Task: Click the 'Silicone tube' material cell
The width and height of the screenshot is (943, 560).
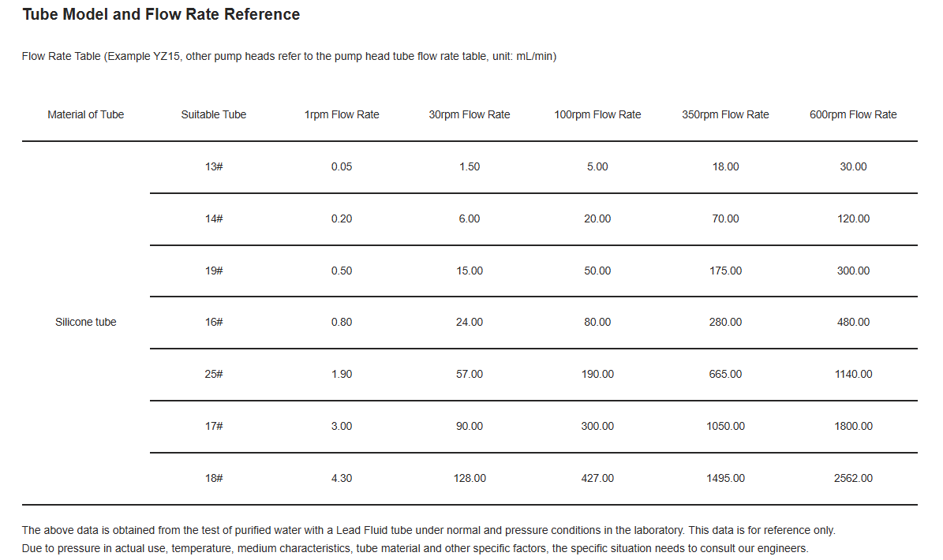Action: pos(85,322)
